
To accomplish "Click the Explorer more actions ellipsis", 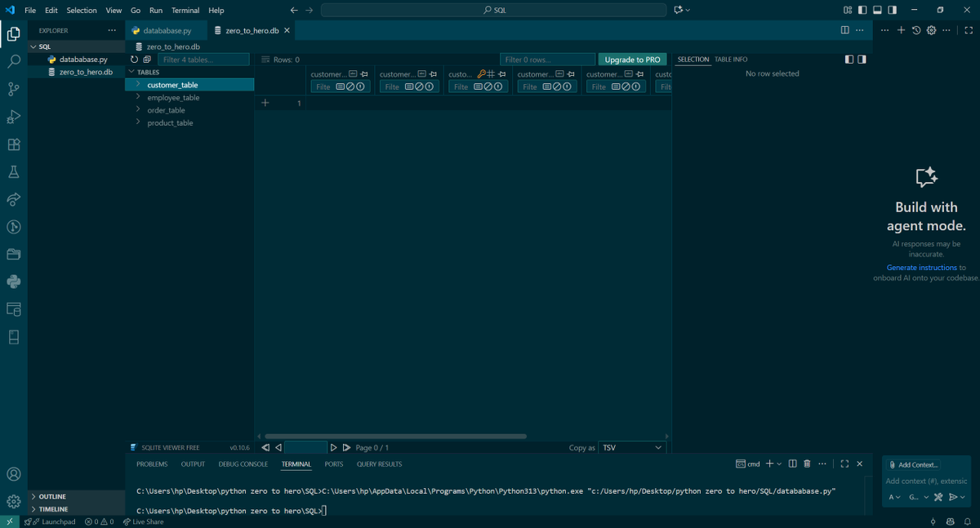I will pyautogui.click(x=112, y=30).
